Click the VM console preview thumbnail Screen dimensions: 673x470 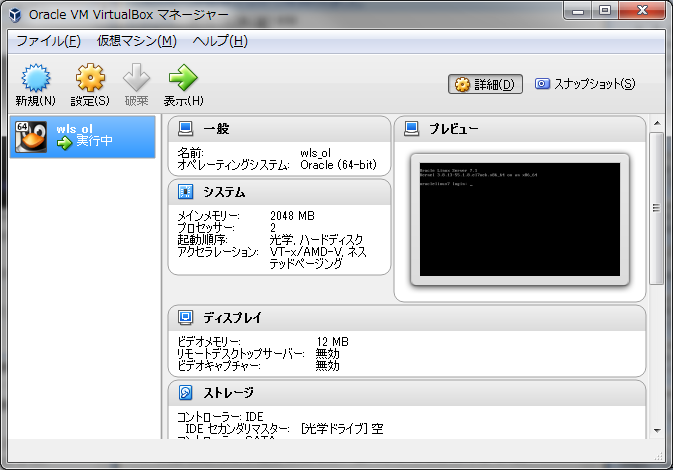click(x=520, y=219)
